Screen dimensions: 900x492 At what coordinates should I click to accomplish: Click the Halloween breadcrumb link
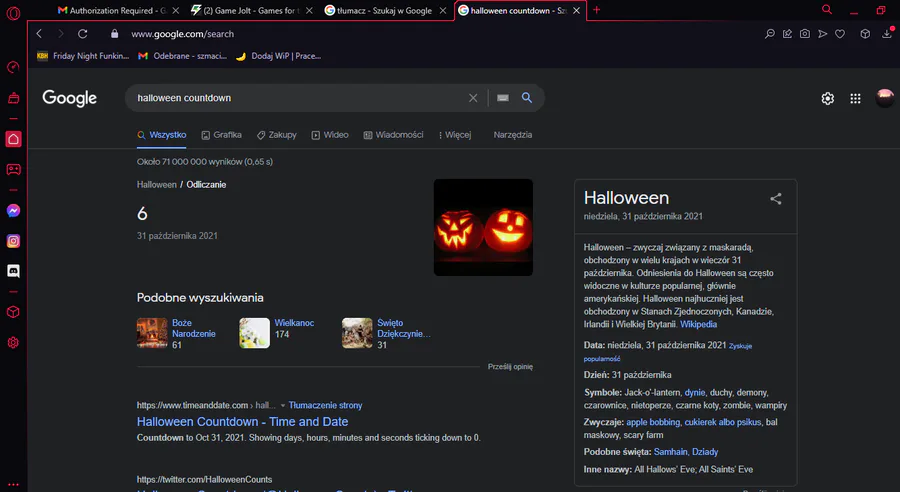pos(156,184)
